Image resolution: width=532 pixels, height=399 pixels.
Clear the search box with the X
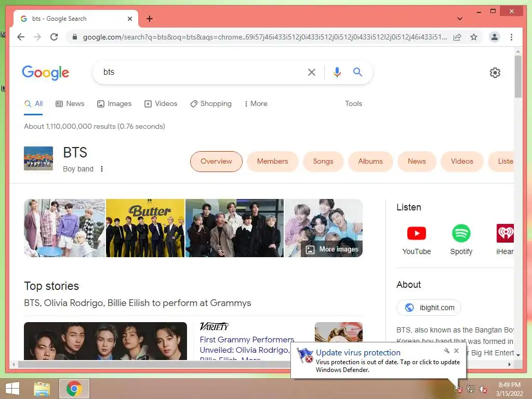pos(312,72)
